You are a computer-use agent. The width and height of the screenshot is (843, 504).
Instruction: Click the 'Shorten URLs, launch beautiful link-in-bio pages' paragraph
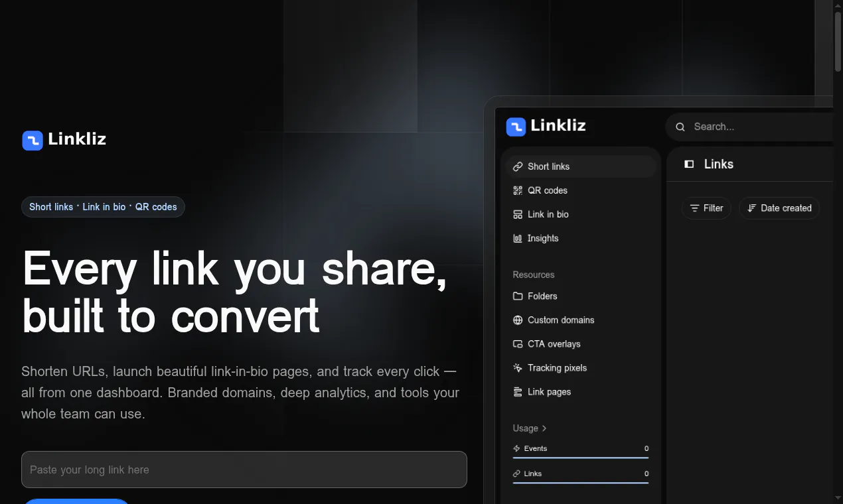(x=240, y=393)
